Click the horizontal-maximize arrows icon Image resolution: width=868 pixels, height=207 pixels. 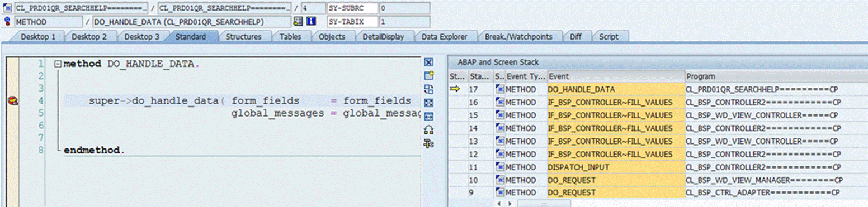pos(429,116)
